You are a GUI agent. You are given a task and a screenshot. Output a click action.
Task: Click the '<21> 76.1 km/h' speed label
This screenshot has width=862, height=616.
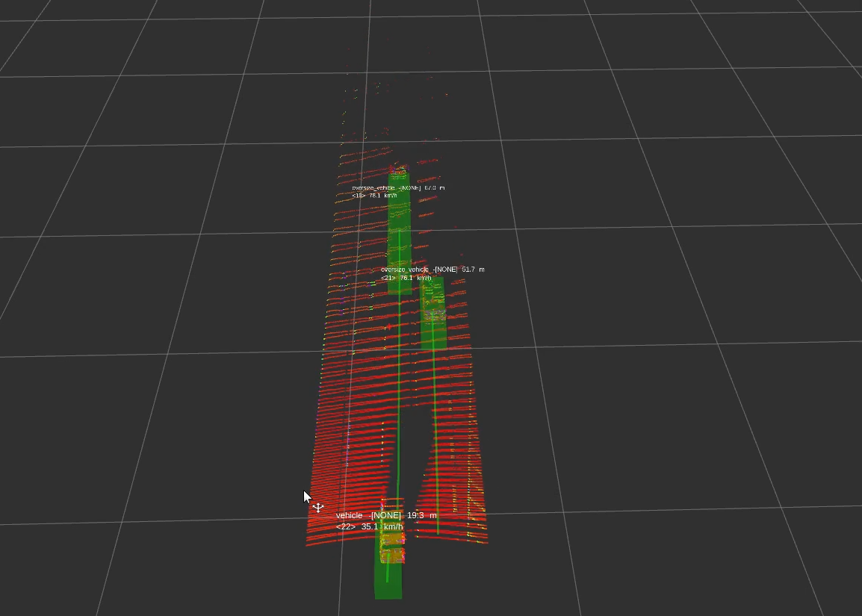tap(406, 278)
